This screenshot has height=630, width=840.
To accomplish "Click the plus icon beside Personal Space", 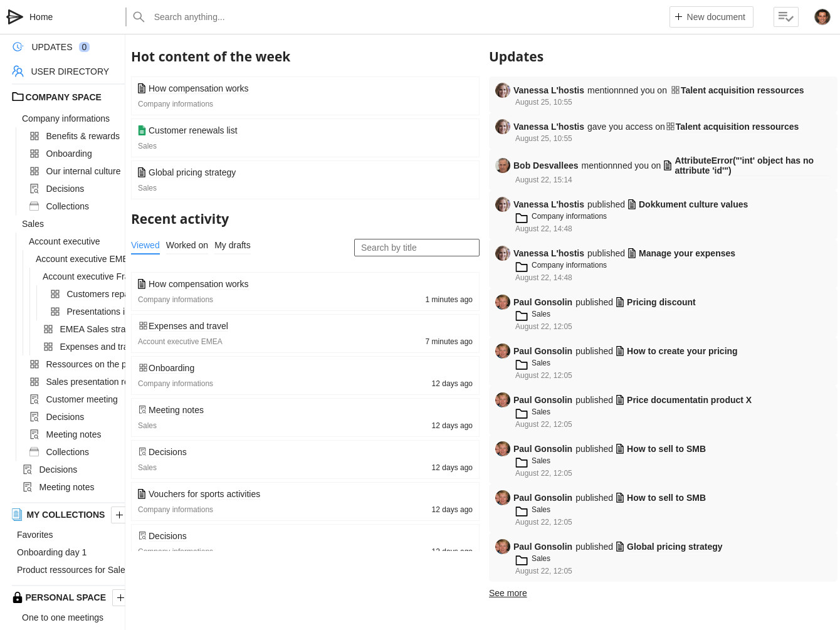I will point(120,597).
